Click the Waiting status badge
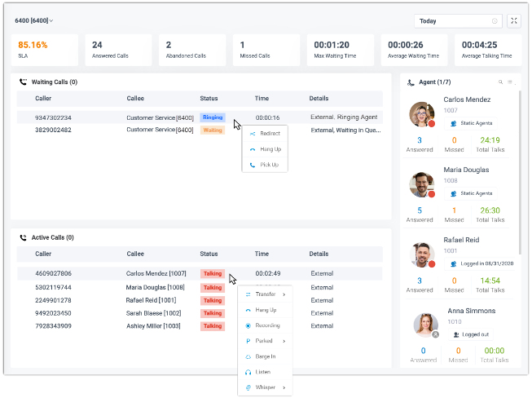 (212, 130)
